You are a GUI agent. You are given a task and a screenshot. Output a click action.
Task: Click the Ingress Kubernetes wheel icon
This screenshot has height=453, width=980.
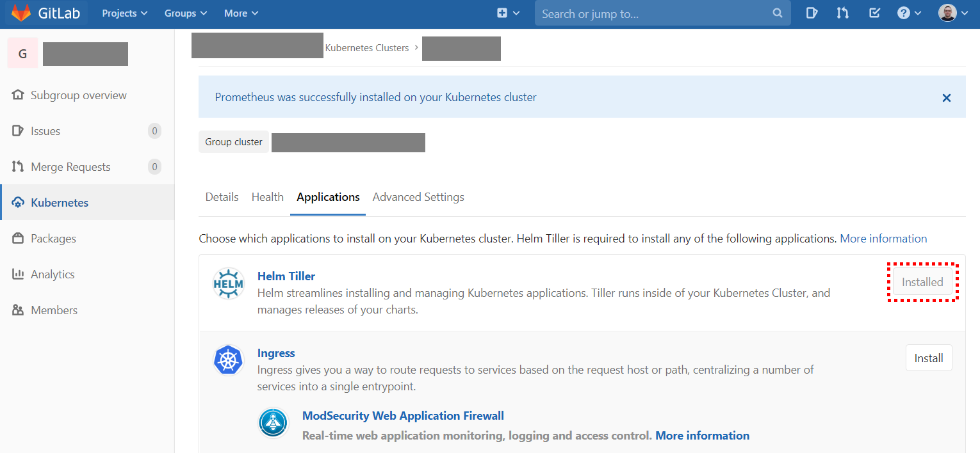229,361
